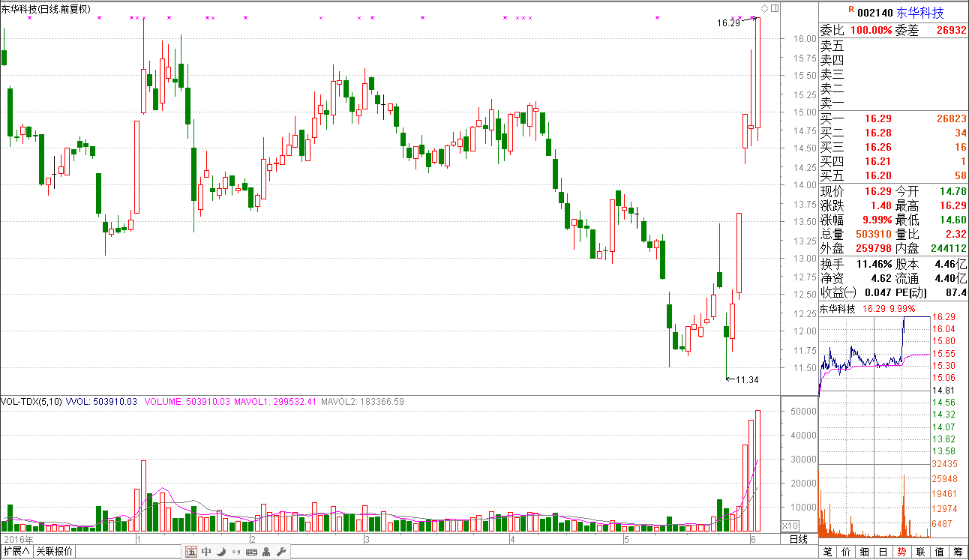Viewport: 969px width, 560px height.
Task: Open IME settings wrench icon
Action: click(x=281, y=553)
